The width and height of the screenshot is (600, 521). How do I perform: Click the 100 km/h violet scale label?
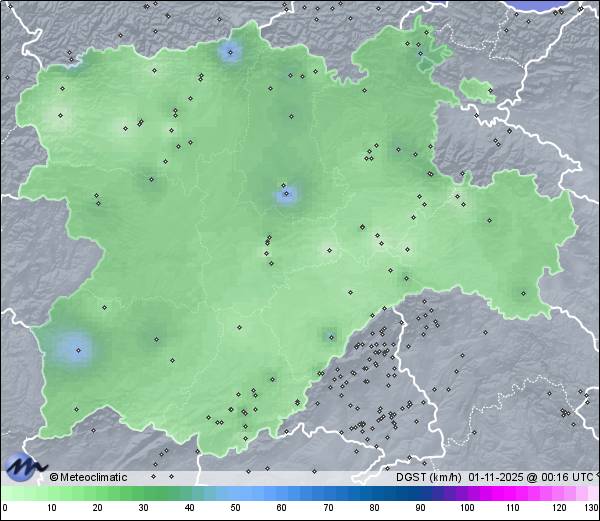click(466, 508)
